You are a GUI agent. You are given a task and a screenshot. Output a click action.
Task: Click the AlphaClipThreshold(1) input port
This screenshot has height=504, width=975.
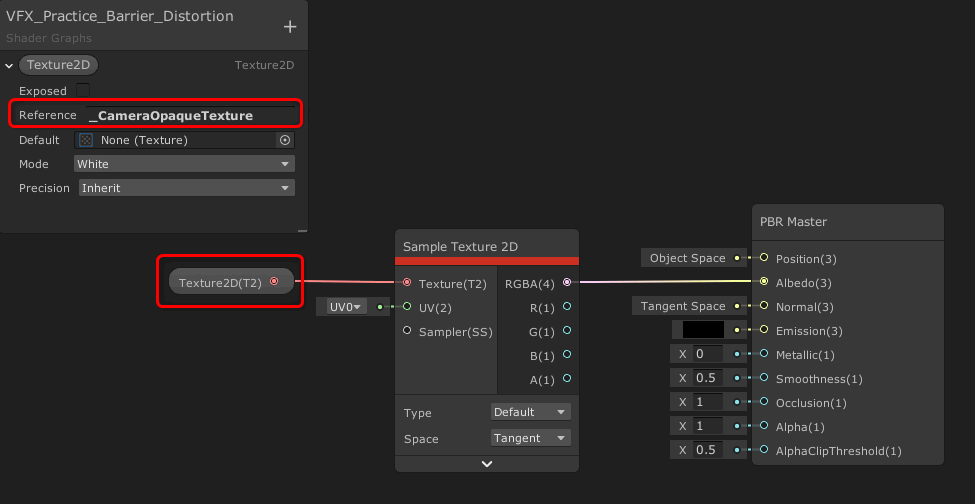pos(764,450)
